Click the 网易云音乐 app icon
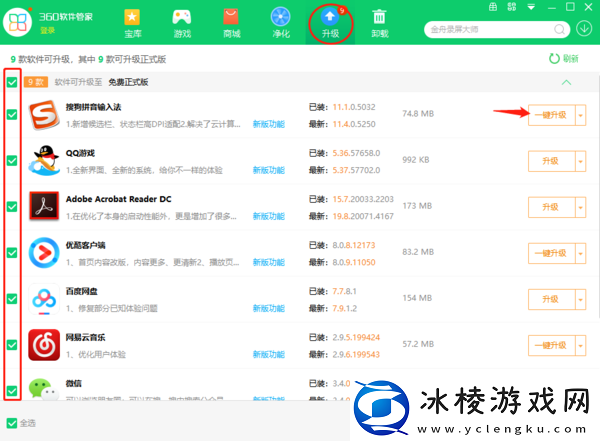Viewport: 600px width, 441px height. 44,345
